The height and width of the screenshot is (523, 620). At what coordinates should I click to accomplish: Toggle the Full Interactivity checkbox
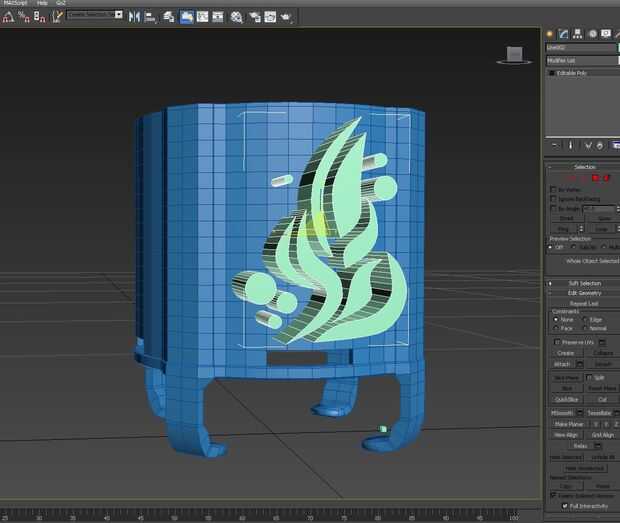click(565, 506)
